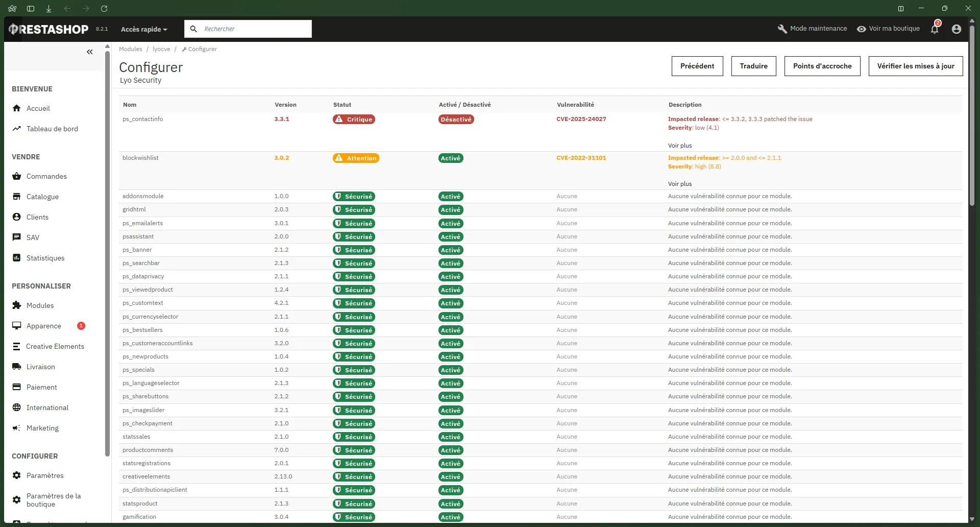Click the PrestaShop logo
Image resolution: width=980 pixels, height=527 pixels.
click(x=48, y=29)
